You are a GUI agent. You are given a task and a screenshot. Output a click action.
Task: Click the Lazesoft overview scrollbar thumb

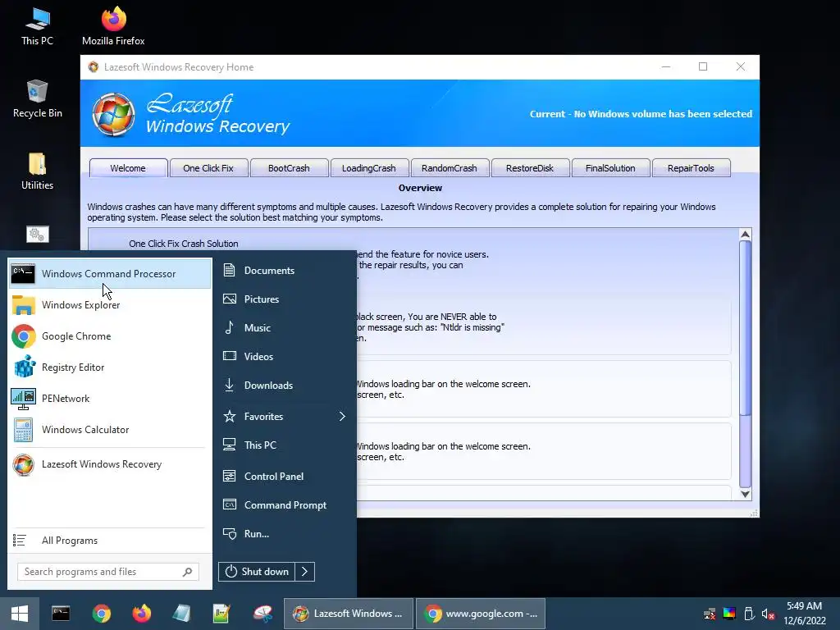point(745,328)
